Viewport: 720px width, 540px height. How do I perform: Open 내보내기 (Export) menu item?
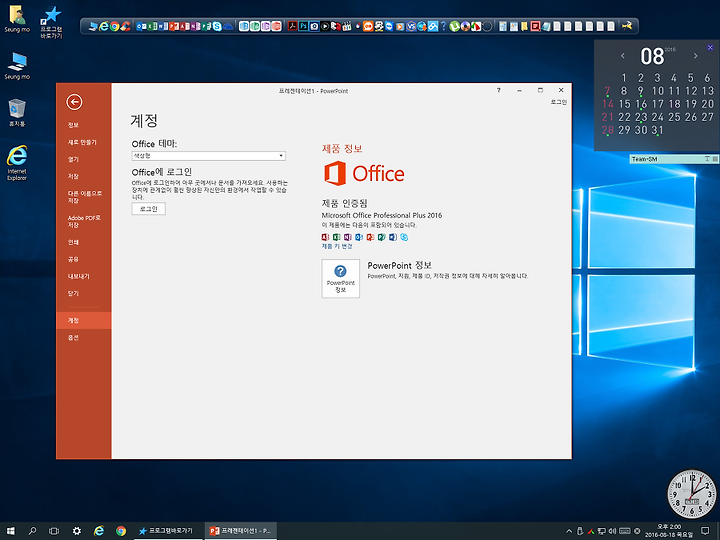pos(79,276)
